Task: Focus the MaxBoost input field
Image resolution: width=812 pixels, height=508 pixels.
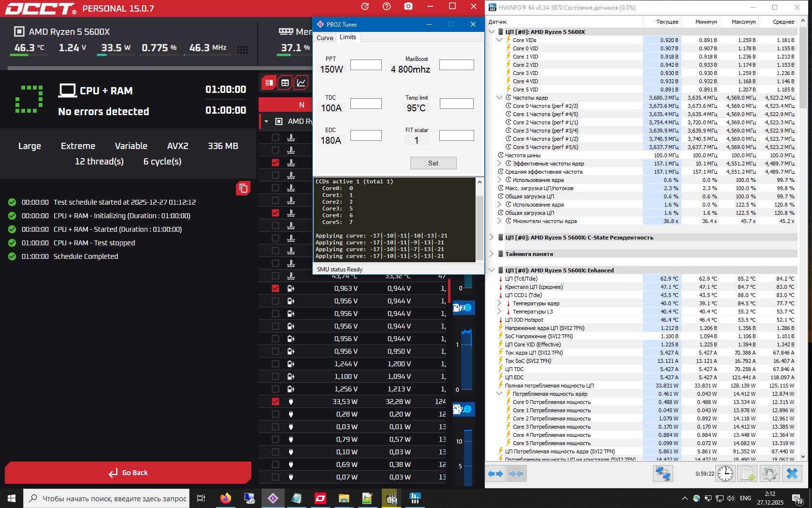Action: tap(456, 65)
